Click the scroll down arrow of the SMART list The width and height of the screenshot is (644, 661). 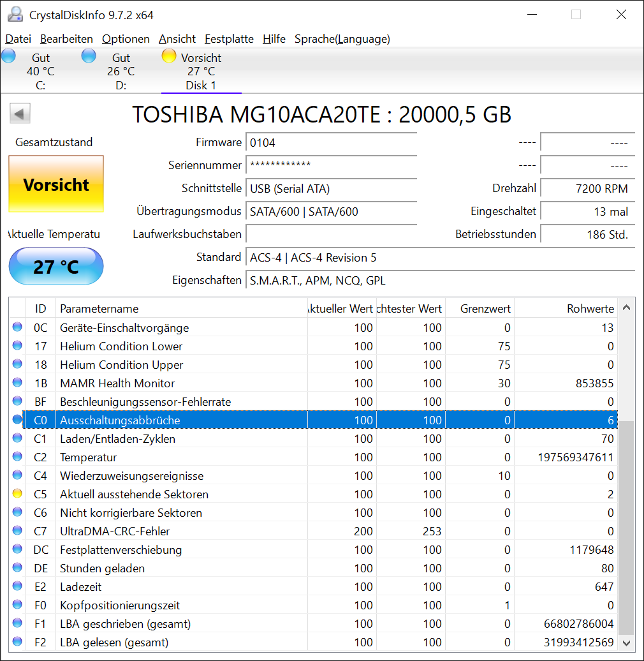pyautogui.click(x=626, y=643)
